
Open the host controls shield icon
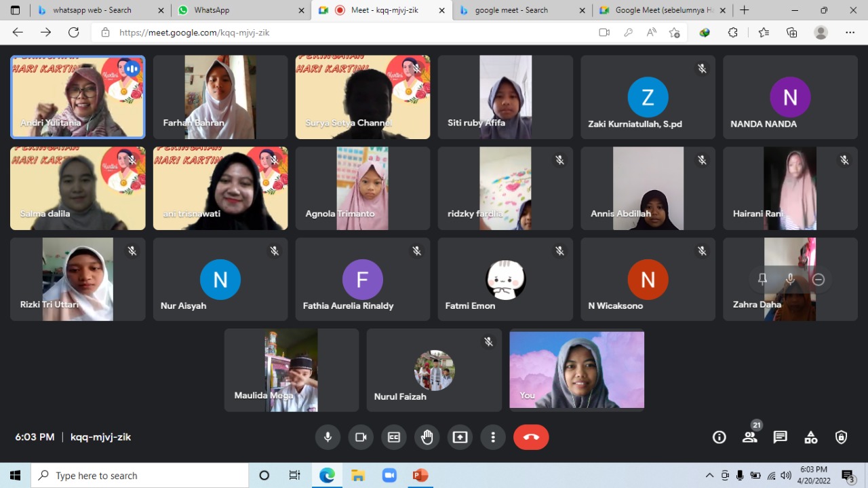pos(841,437)
